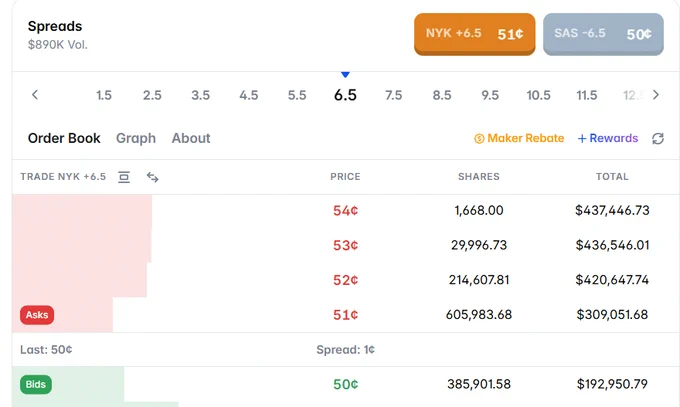Click the 385,901.58 shares value

coord(479,384)
